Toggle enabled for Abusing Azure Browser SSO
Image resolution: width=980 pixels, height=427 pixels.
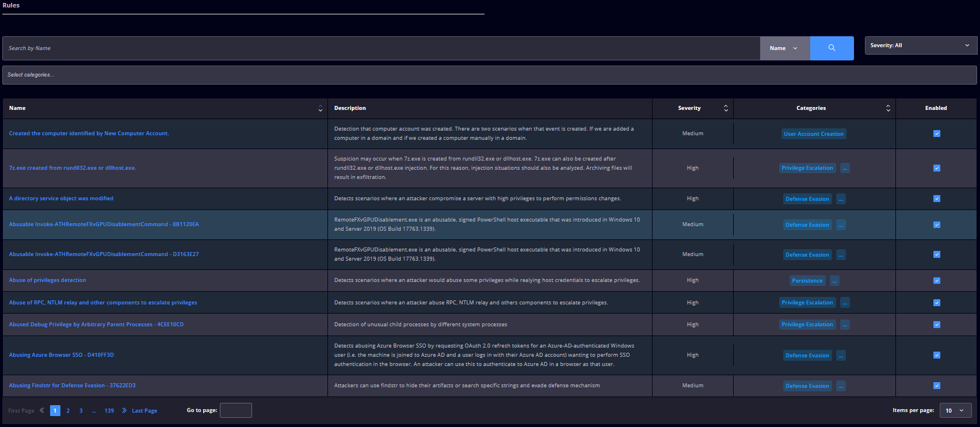point(937,355)
